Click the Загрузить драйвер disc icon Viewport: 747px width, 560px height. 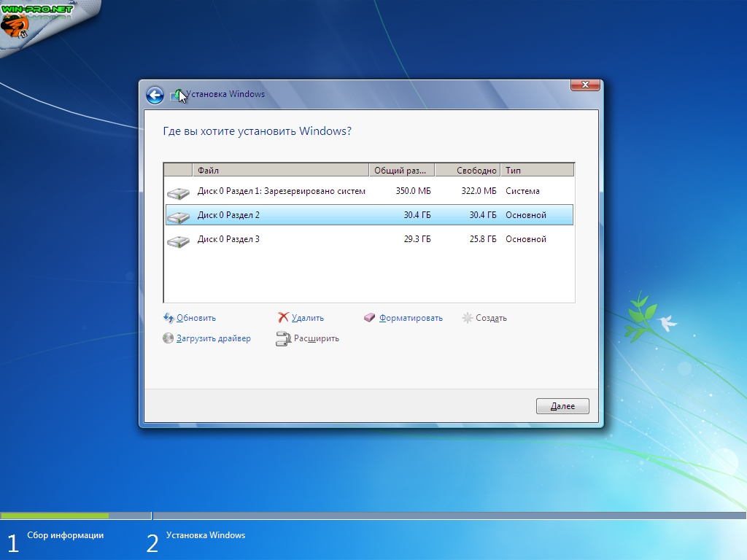169,338
